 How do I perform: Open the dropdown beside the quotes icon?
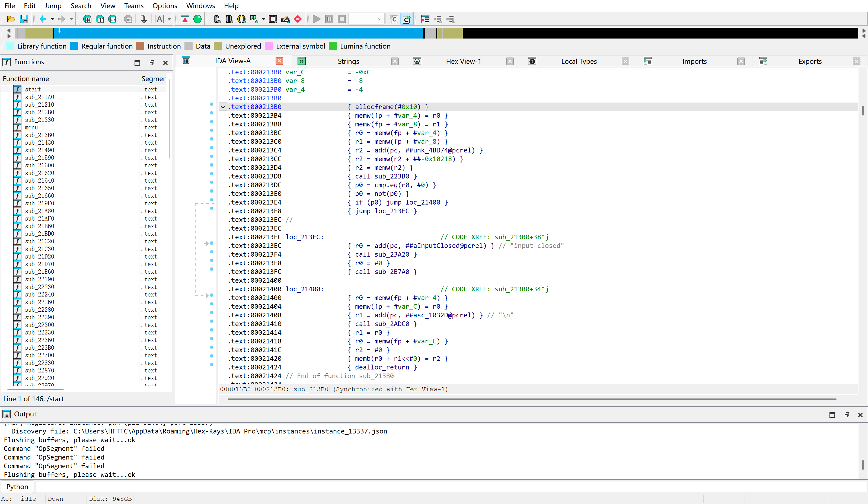tap(263, 19)
